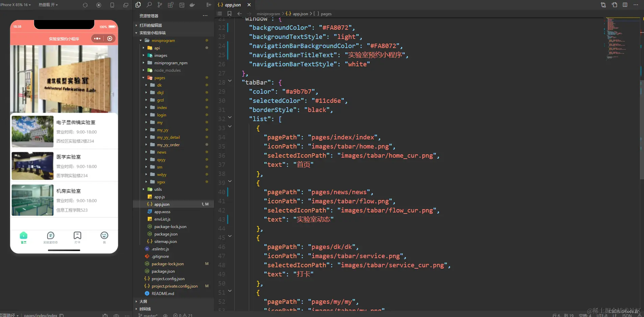644x317 pixels.
Task: Open the Explorer panel more actions ellipsis
Action: tap(205, 16)
